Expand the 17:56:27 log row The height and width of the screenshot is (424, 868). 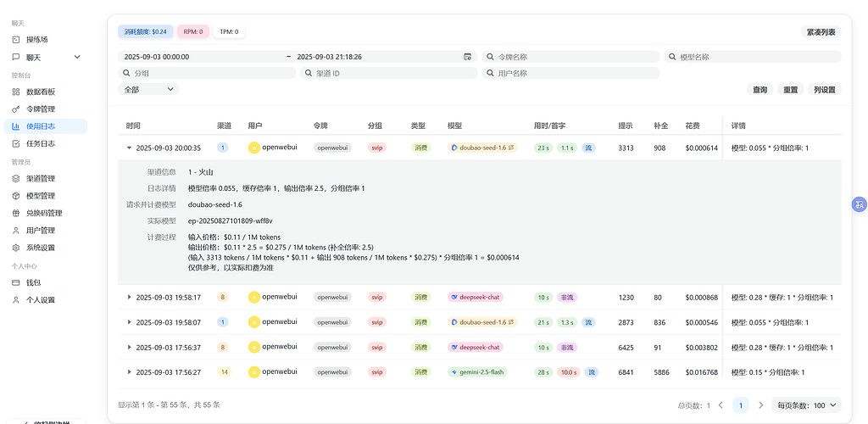click(129, 372)
